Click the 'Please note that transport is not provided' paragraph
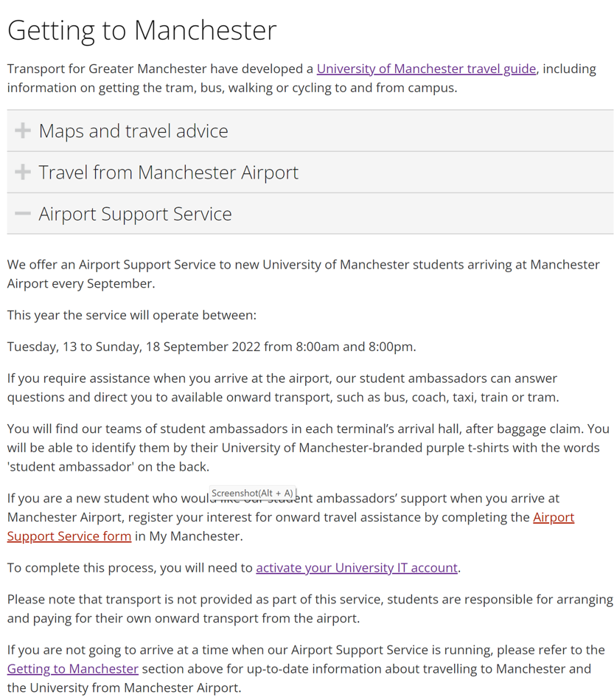 [310, 609]
